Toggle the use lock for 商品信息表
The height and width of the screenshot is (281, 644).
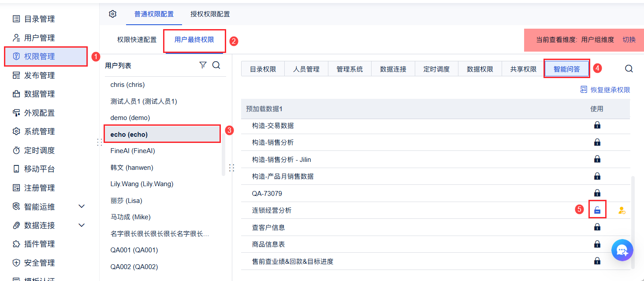coord(597,244)
